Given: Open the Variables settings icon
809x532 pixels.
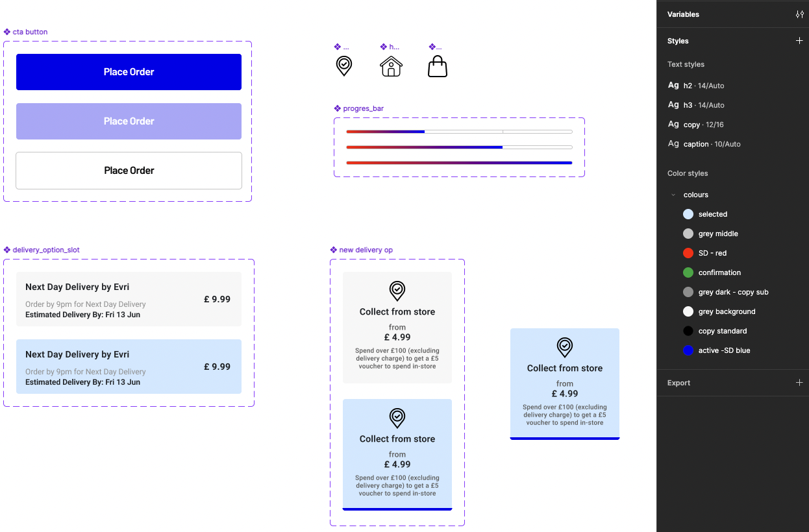Looking at the screenshot, I should [x=799, y=14].
